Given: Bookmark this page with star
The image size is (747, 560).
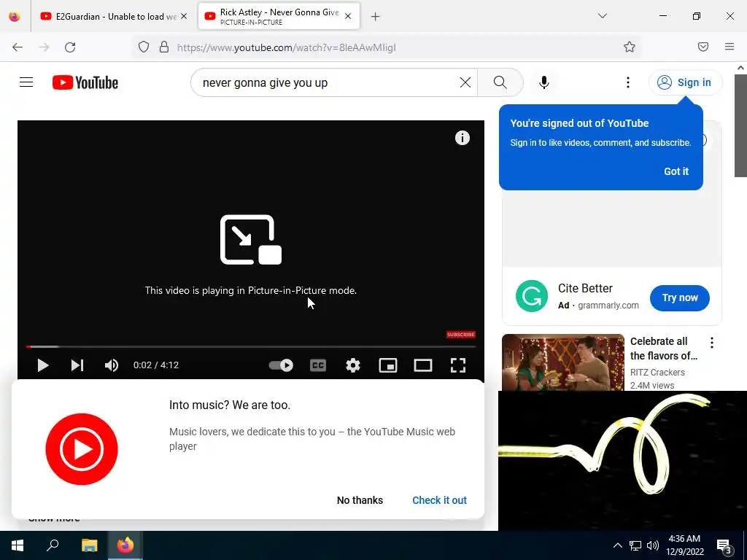Looking at the screenshot, I should pos(630,47).
